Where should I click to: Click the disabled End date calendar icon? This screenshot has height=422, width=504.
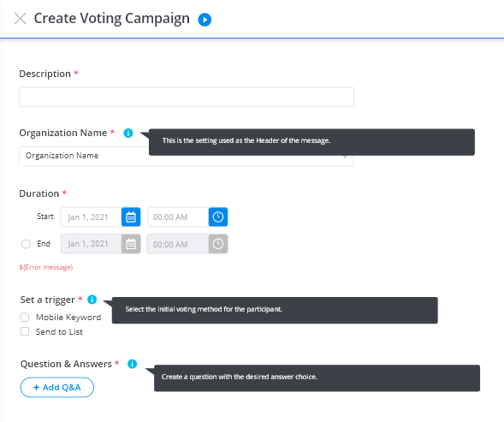click(131, 244)
